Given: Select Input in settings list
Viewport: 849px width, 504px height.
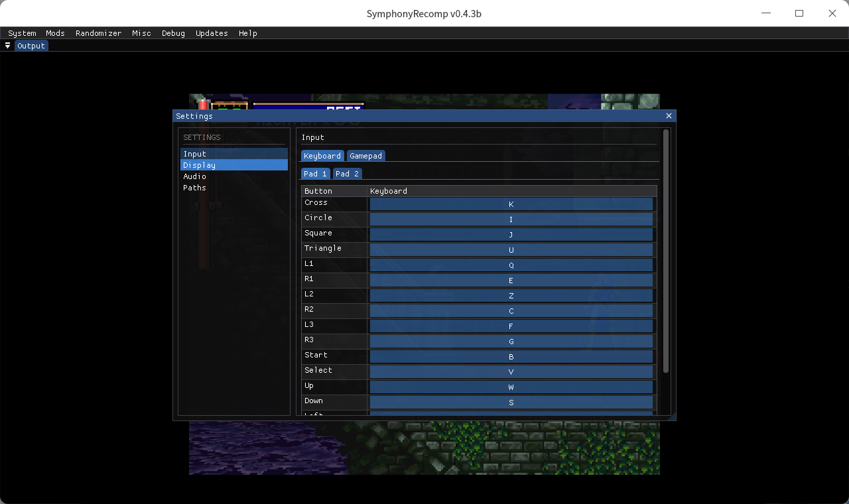Looking at the screenshot, I should [x=234, y=154].
